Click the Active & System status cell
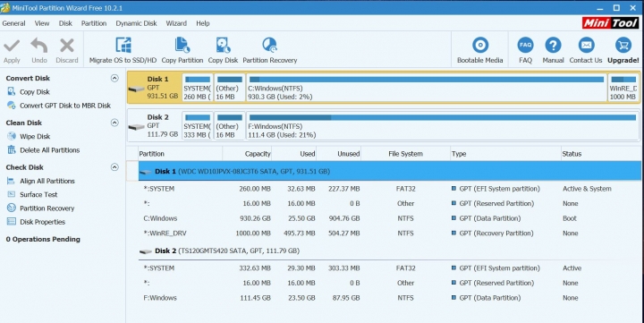The image size is (644, 323). point(587,189)
